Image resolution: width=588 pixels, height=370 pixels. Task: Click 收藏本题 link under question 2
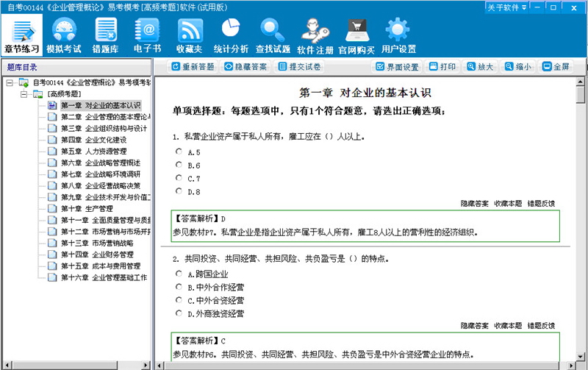click(x=508, y=326)
